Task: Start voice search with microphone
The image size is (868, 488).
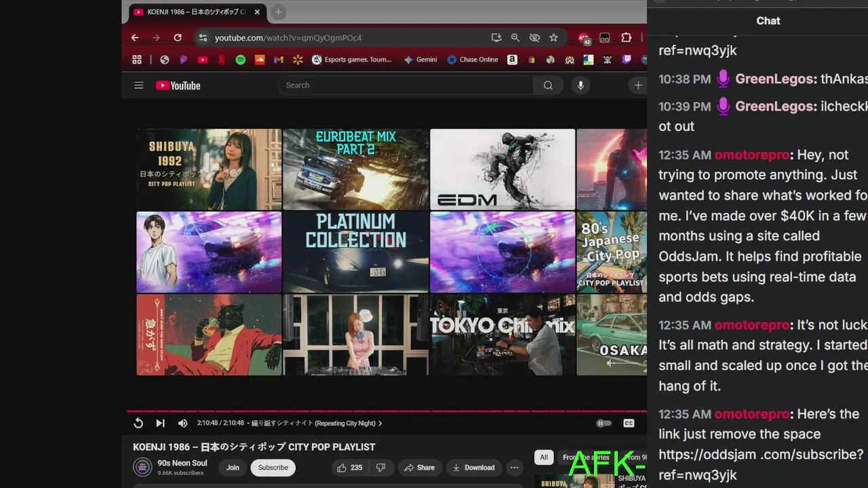Action: [580, 85]
